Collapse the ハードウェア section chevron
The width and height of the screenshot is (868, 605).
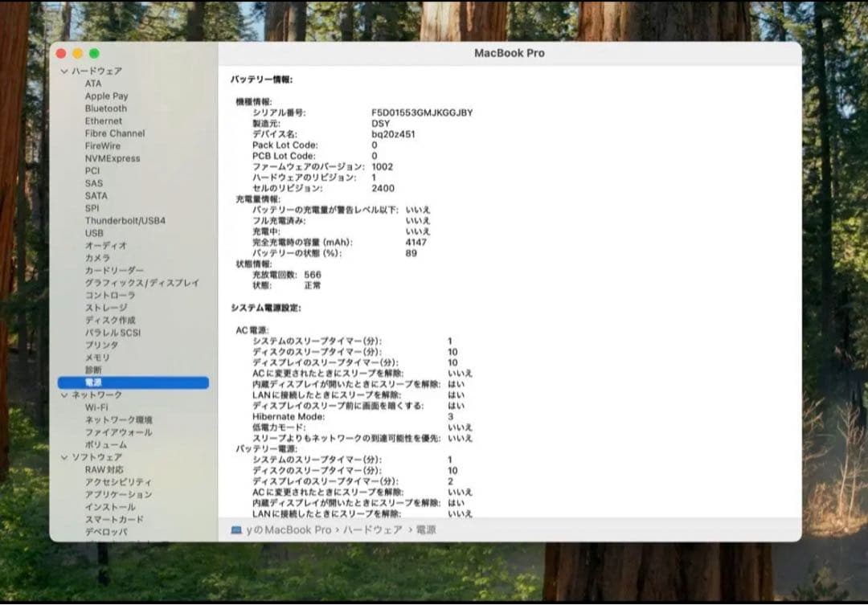(64, 72)
